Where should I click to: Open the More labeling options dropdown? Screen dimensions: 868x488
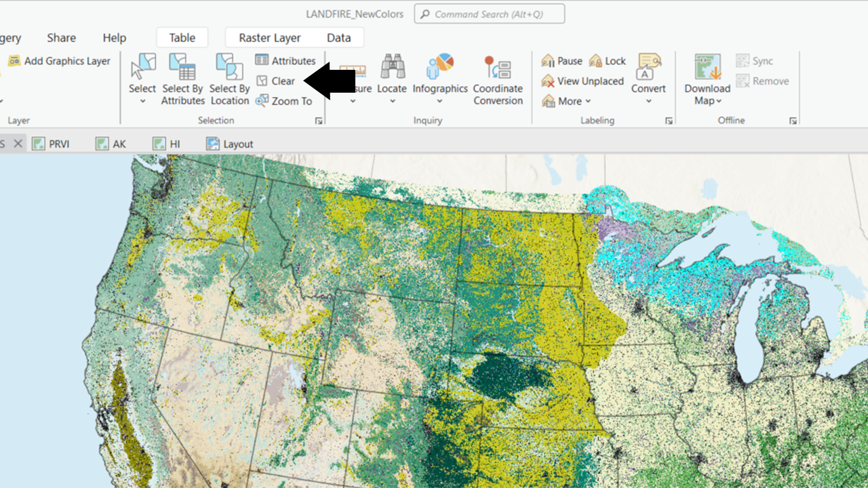(x=567, y=100)
